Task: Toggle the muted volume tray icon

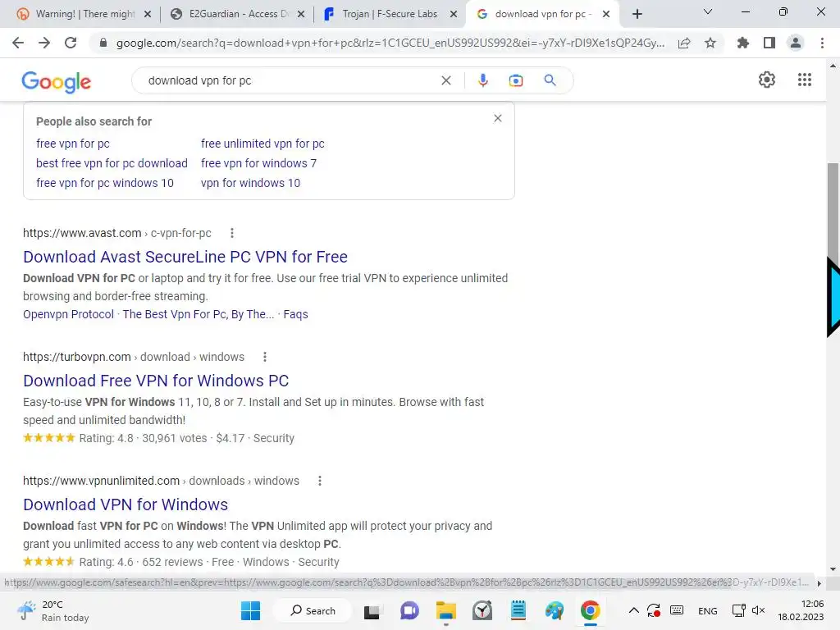Action: coord(758,610)
